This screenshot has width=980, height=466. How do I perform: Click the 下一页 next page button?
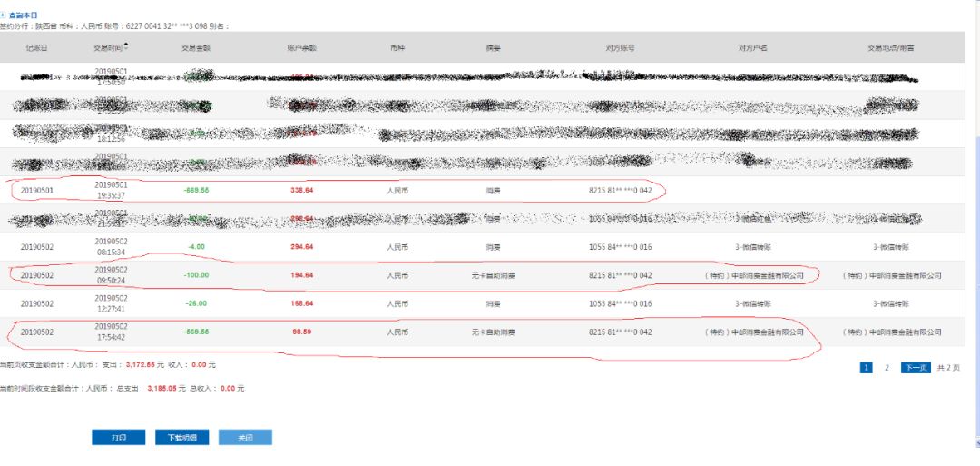point(916,368)
